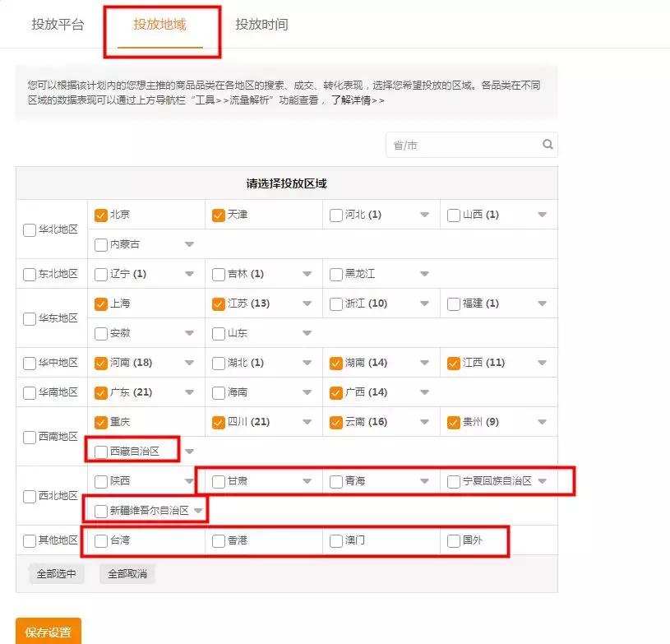Image resolution: width=670 pixels, height=644 pixels.
Task: Click the magnifier search icon in 省/市 box
Action: coord(548,145)
